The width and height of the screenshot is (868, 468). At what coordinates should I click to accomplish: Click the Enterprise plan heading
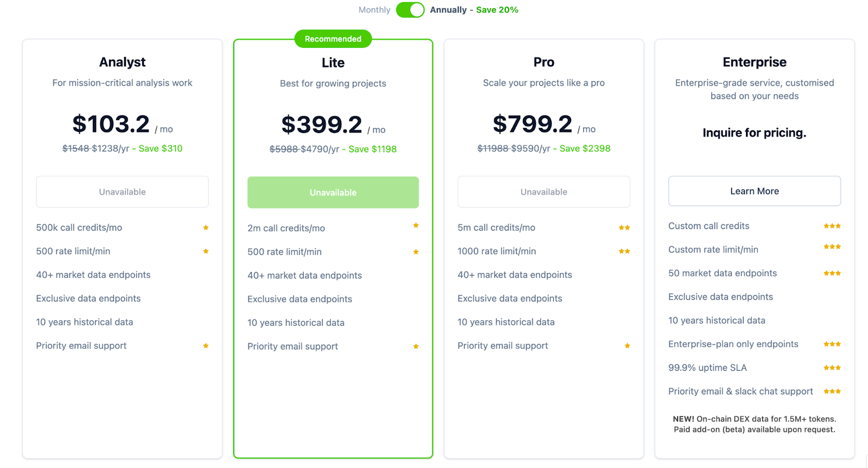[x=755, y=62]
